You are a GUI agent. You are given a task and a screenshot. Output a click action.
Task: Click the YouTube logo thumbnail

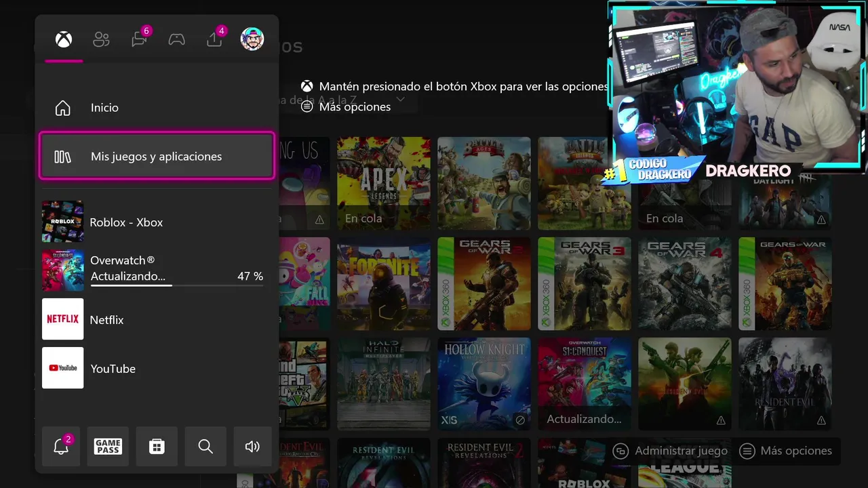(x=63, y=368)
